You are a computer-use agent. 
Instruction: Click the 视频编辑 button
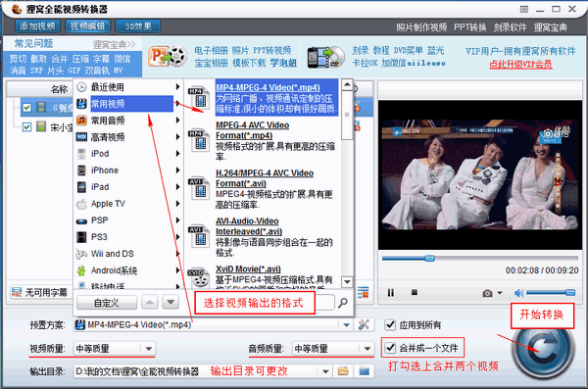(88, 26)
